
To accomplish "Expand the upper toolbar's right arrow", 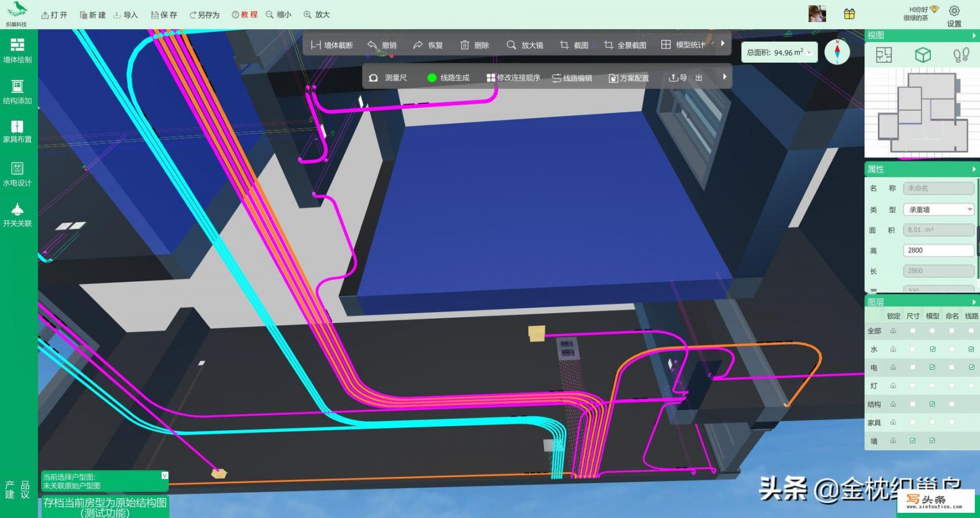I will coord(723,43).
